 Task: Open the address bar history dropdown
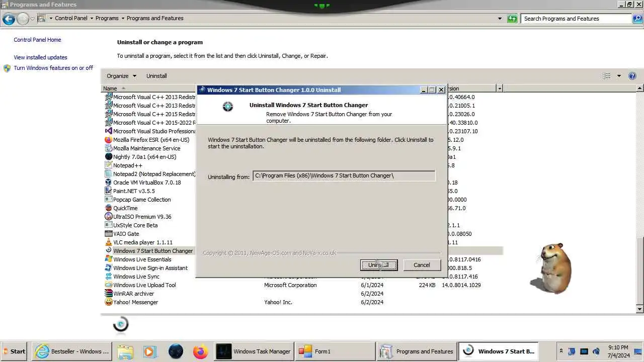[x=500, y=19]
